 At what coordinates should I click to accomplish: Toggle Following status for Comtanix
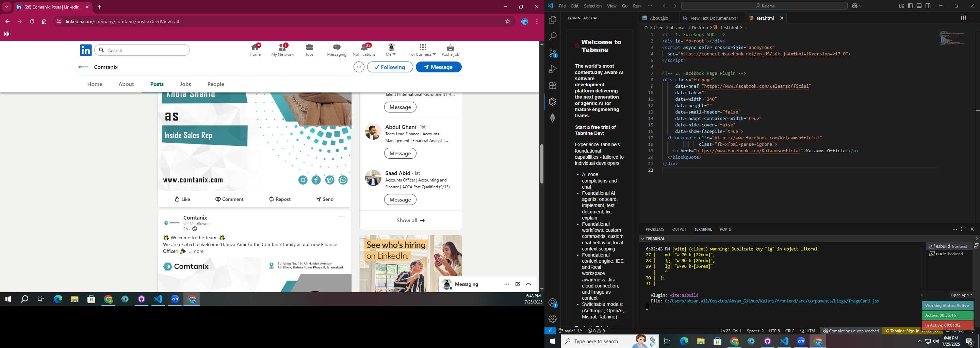point(390,67)
